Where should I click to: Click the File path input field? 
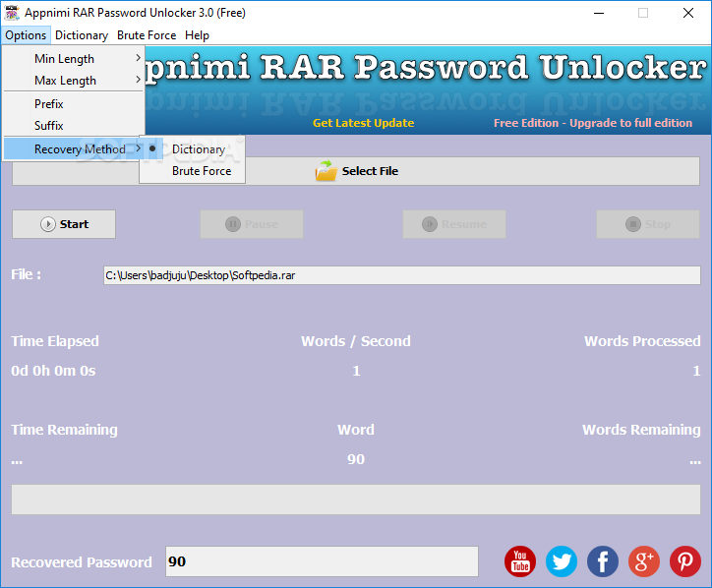pos(402,275)
